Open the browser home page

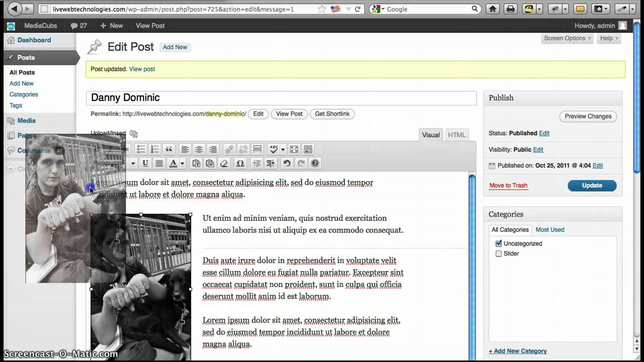(x=493, y=9)
